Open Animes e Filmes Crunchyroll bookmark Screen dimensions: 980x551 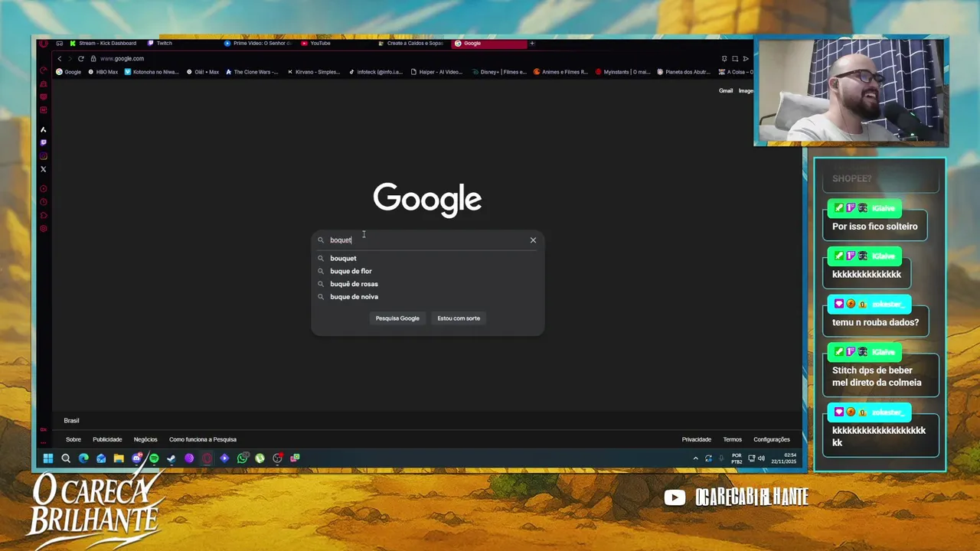point(561,72)
